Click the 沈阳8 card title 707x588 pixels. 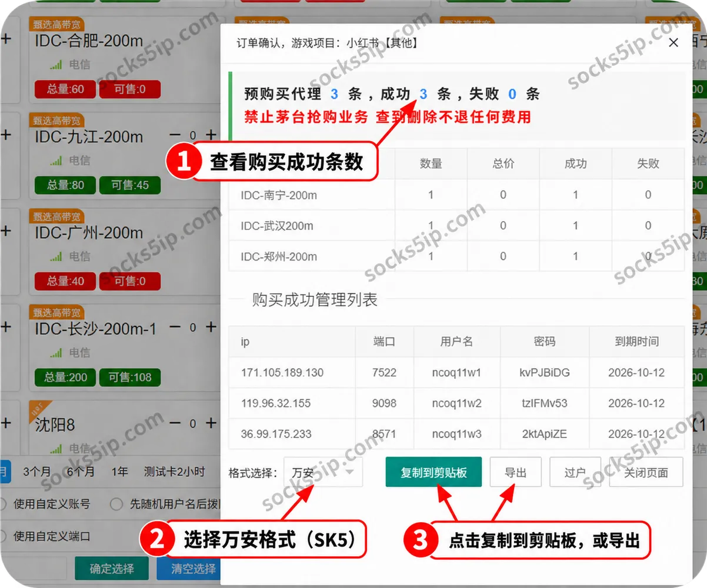(x=55, y=425)
